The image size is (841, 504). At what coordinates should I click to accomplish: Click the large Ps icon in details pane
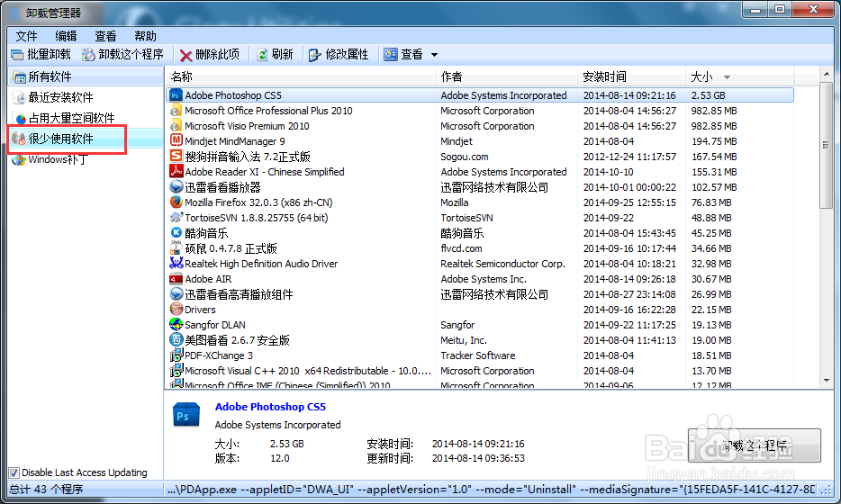tap(186, 415)
